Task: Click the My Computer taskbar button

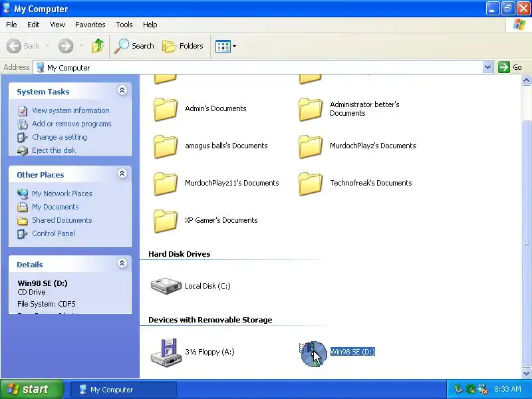Action: click(124, 390)
